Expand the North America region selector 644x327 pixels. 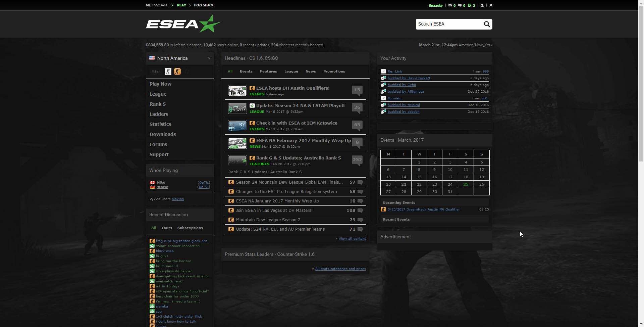click(x=209, y=58)
